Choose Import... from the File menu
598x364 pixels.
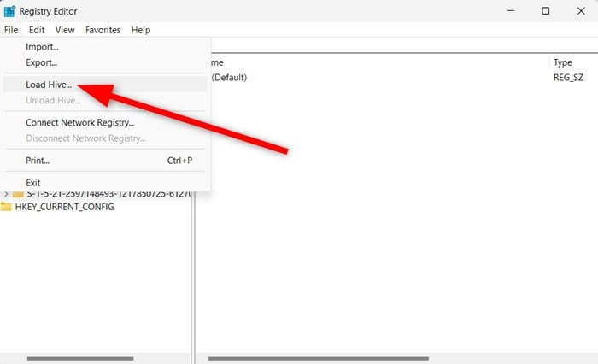point(105,47)
